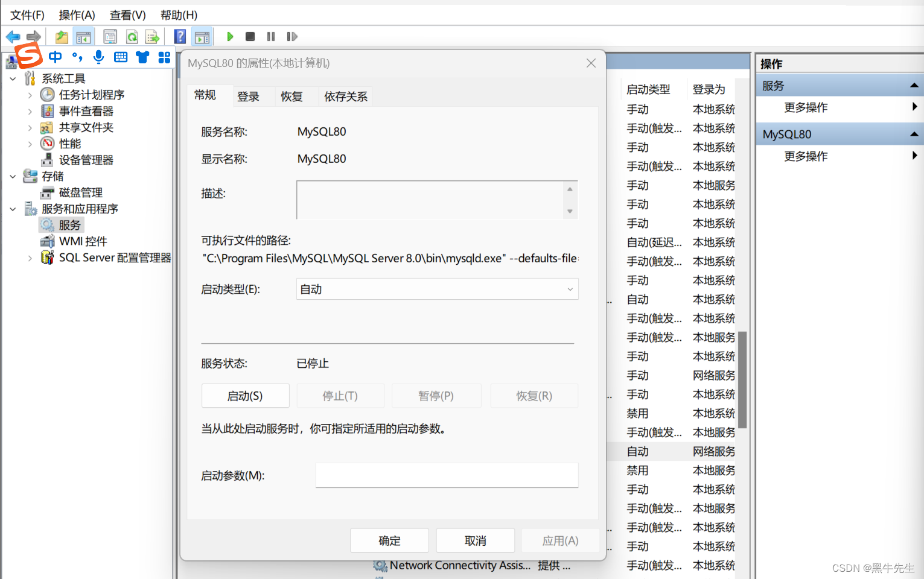Open the Sogou toolbox grid icon

click(164, 57)
